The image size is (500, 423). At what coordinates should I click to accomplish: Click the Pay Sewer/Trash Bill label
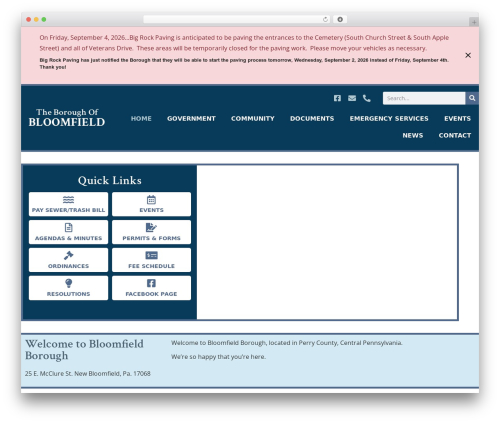(x=68, y=210)
